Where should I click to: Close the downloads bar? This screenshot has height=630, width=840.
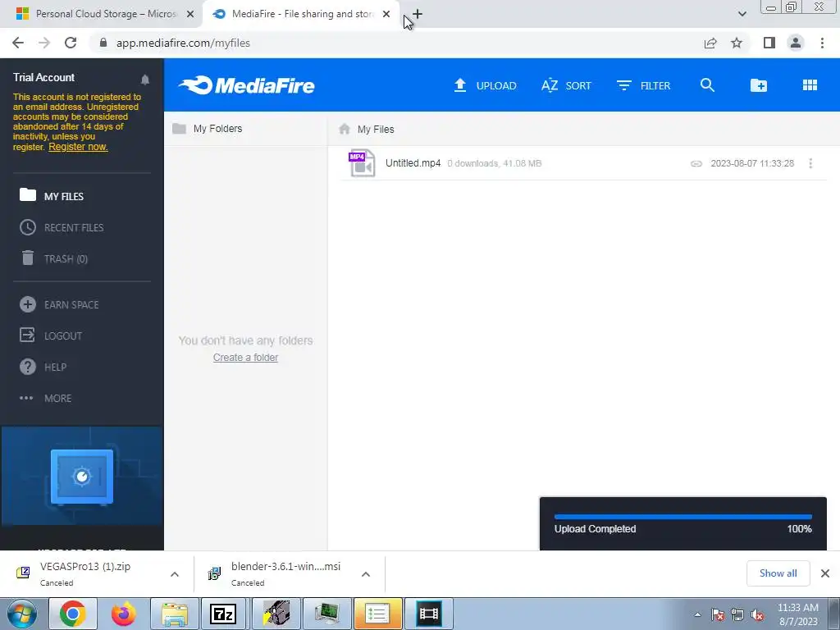coord(825,573)
